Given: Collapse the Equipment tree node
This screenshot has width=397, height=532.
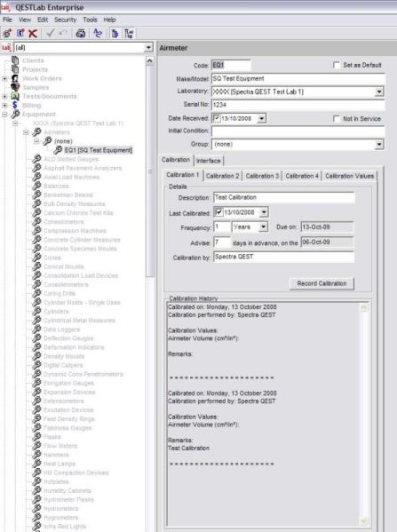Looking at the screenshot, I should pos(4,115).
